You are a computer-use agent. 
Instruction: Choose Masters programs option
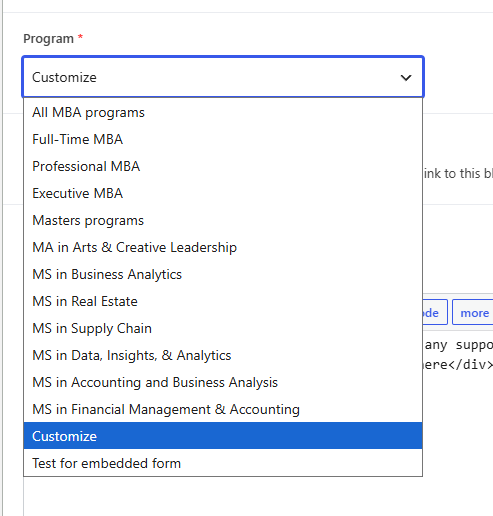(x=223, y=220)
